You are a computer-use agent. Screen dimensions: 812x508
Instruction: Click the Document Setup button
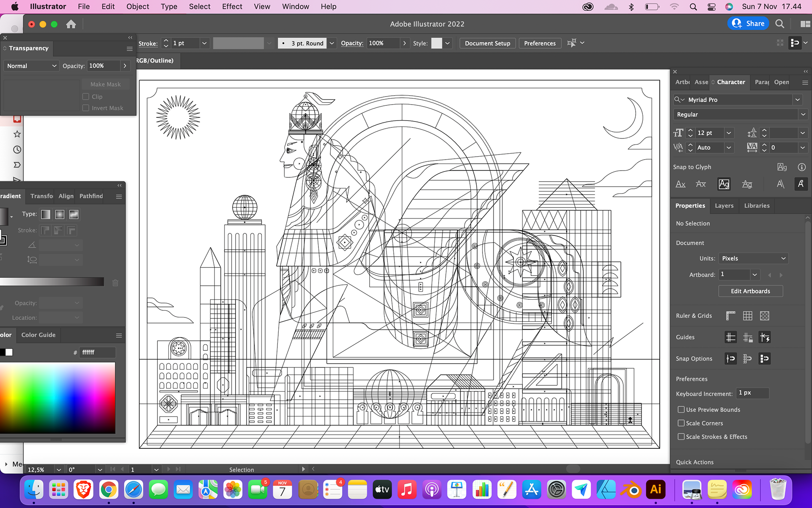pyautogui.click(x=487, y=43)
